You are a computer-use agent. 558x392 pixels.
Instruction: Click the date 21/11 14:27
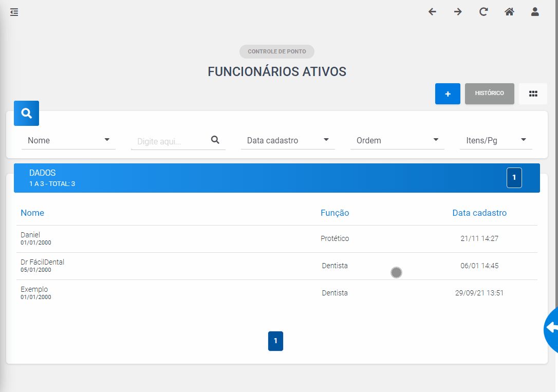(479, 238)
